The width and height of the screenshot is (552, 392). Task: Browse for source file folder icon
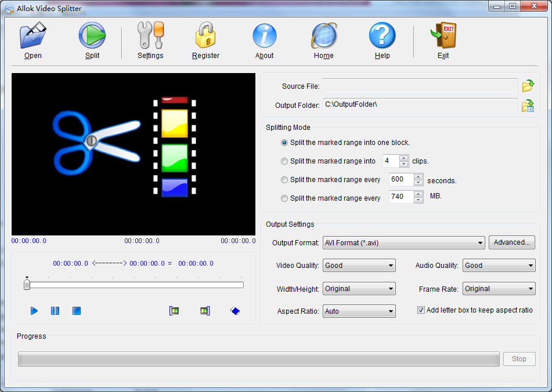pos(528,85)
